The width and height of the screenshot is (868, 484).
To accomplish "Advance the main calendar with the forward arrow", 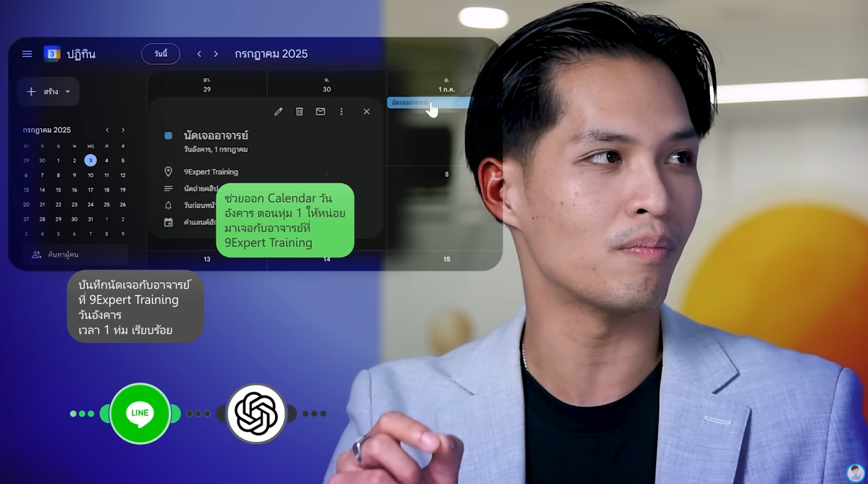I will pyautogui.click(x=215, y=53).
